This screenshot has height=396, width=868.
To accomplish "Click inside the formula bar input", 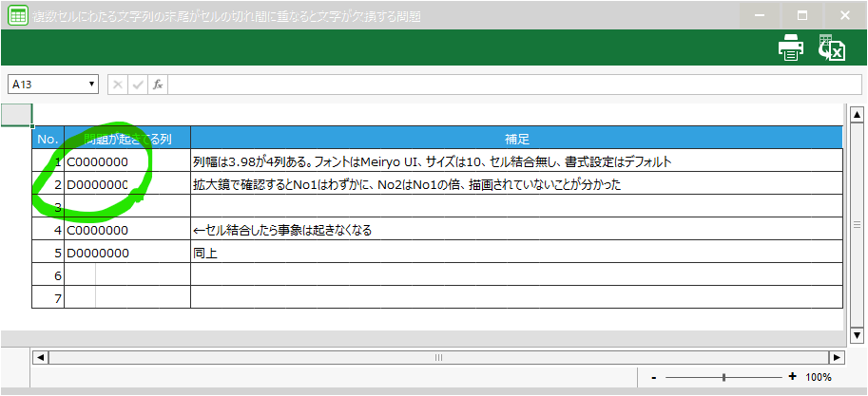I will [x=513, y=85].
